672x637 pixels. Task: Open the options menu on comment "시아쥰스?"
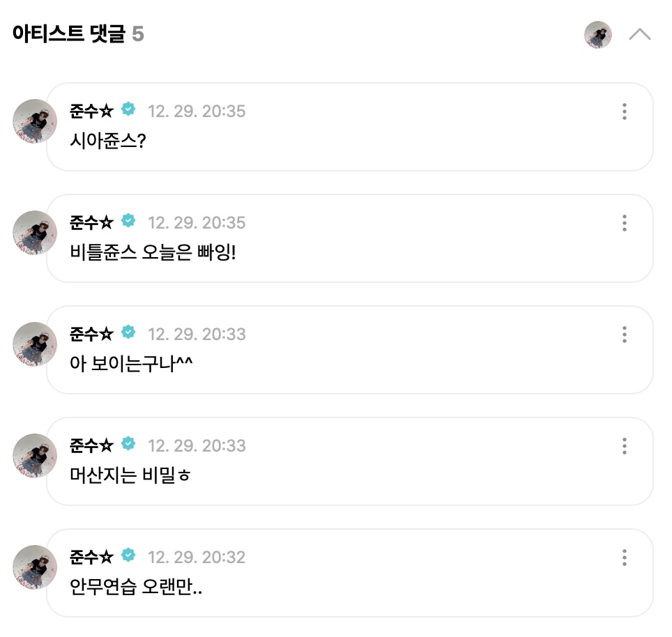pos(625,112)
